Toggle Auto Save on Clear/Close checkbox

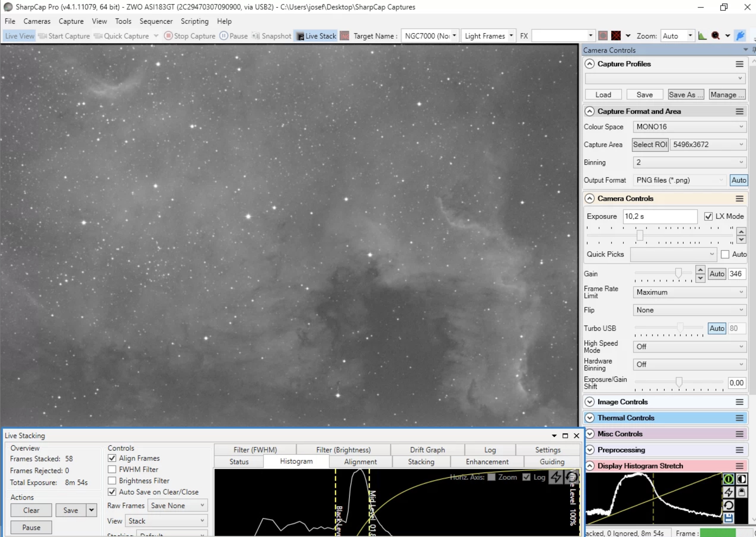(x=112, y=492)
